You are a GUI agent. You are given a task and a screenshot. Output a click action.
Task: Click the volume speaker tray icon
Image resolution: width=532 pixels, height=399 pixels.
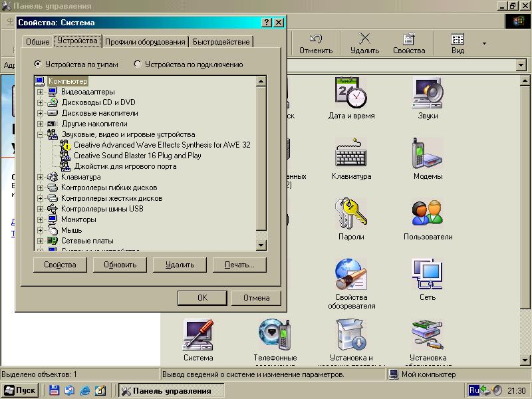[x=497, y=390]
